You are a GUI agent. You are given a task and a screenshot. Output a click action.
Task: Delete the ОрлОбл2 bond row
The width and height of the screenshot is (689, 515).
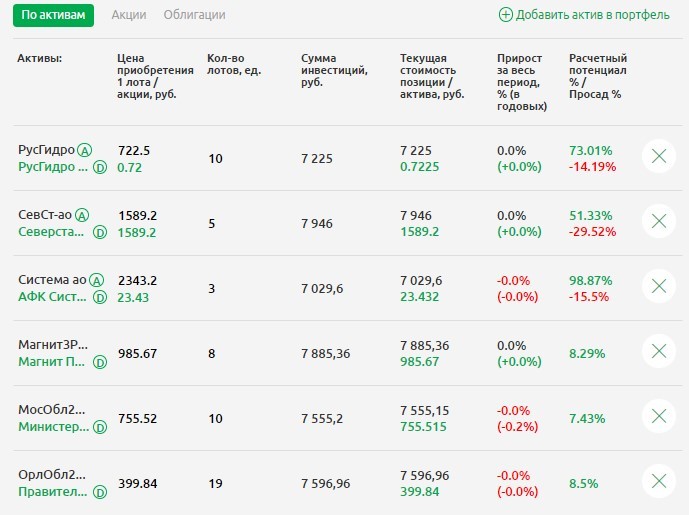click(658, 481)
